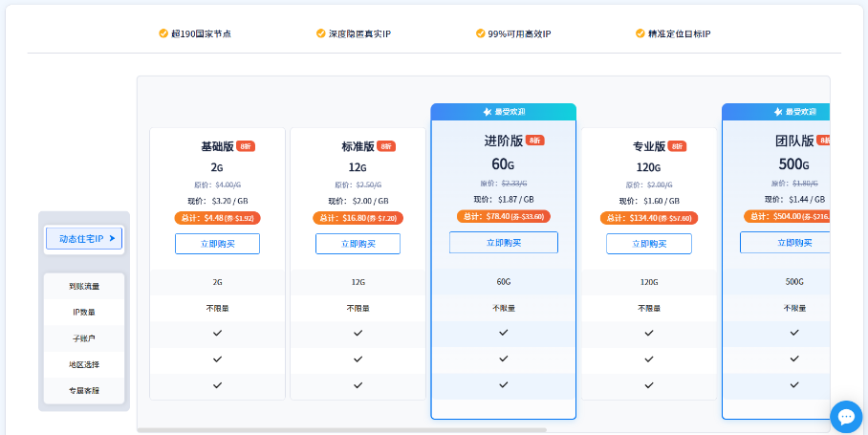Viewport: 868px width, 435px height.
Task: Click the 团队版 plan title
Action: click(794, 141)
